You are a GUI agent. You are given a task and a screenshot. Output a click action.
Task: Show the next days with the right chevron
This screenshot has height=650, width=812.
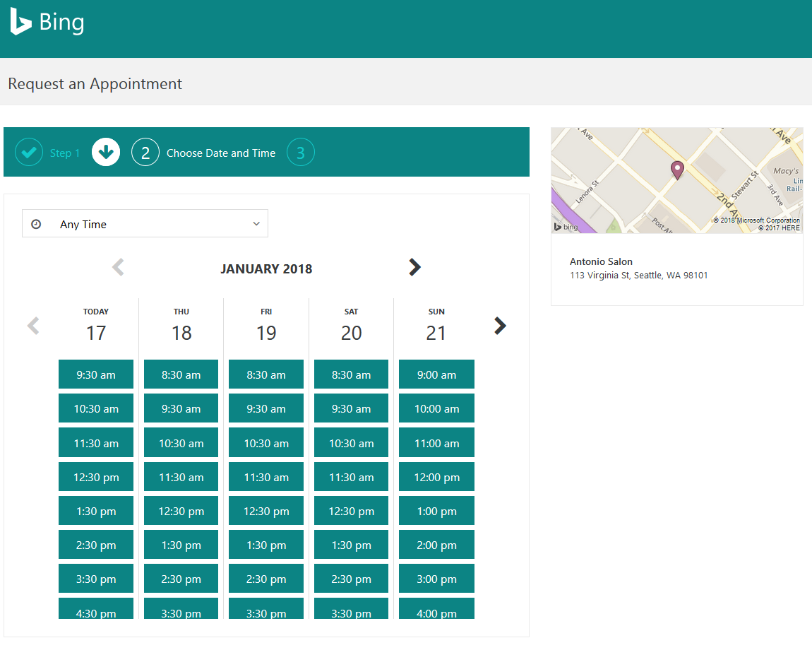pos(500,326)
